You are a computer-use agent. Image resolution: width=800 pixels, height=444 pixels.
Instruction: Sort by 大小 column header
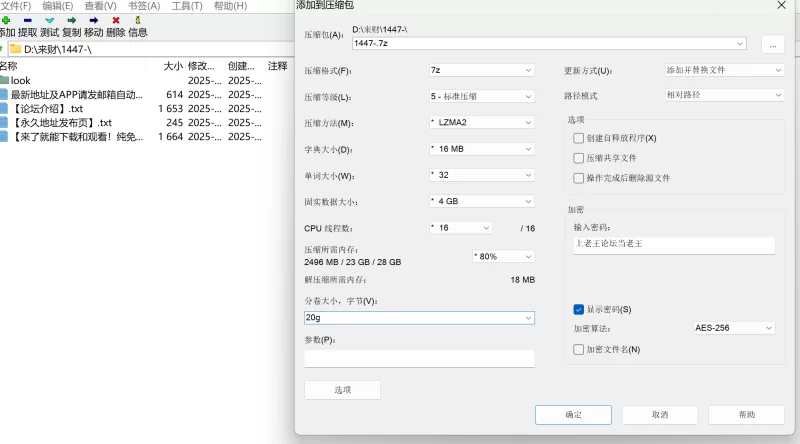173,66
